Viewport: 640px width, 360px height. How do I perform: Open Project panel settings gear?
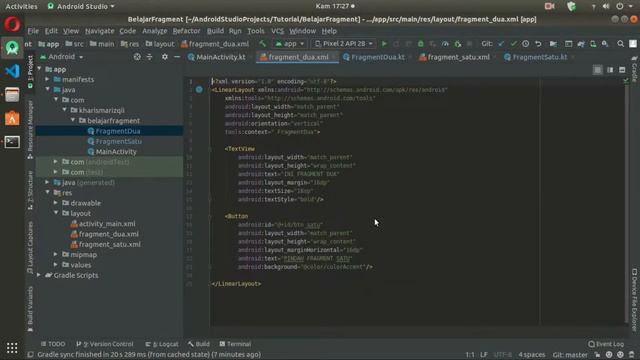click(164, 57)
